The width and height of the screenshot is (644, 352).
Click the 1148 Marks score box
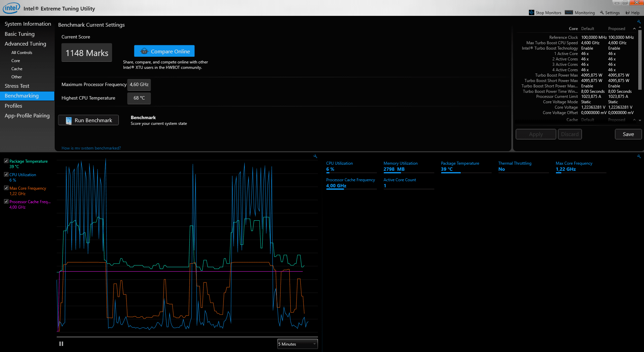87,53
